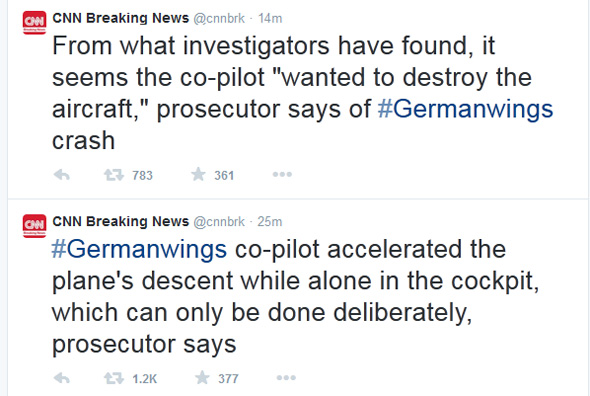
Task: Open more options on the 14m tweet
Action: (282, 174)
